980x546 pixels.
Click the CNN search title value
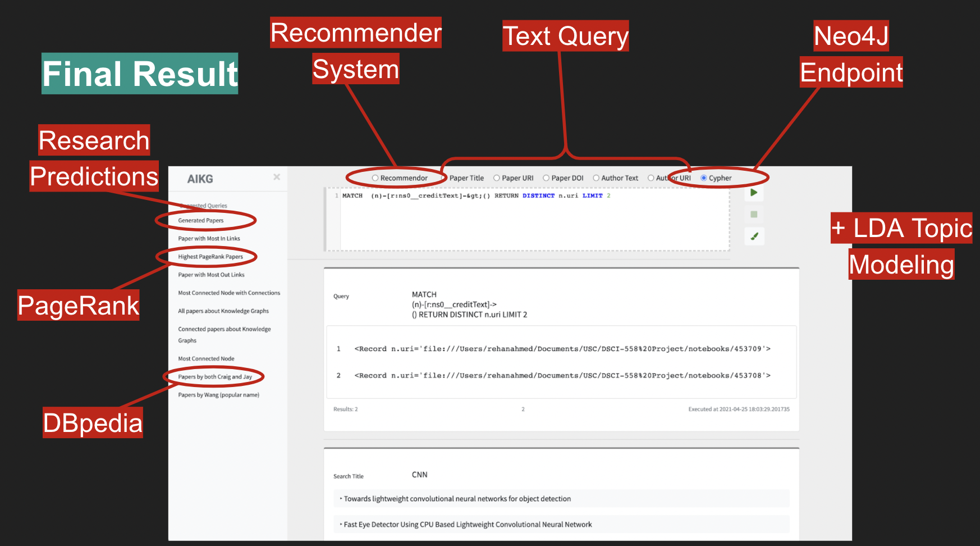(419, 475)
